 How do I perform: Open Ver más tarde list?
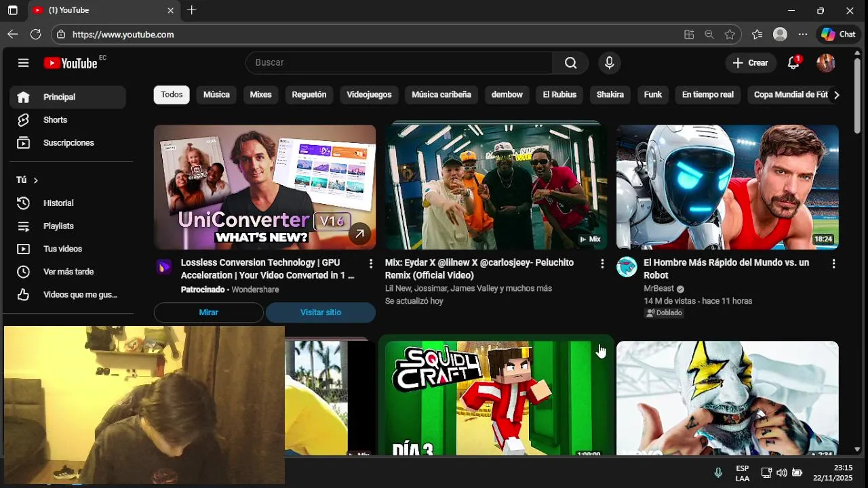tap(68, 272)
